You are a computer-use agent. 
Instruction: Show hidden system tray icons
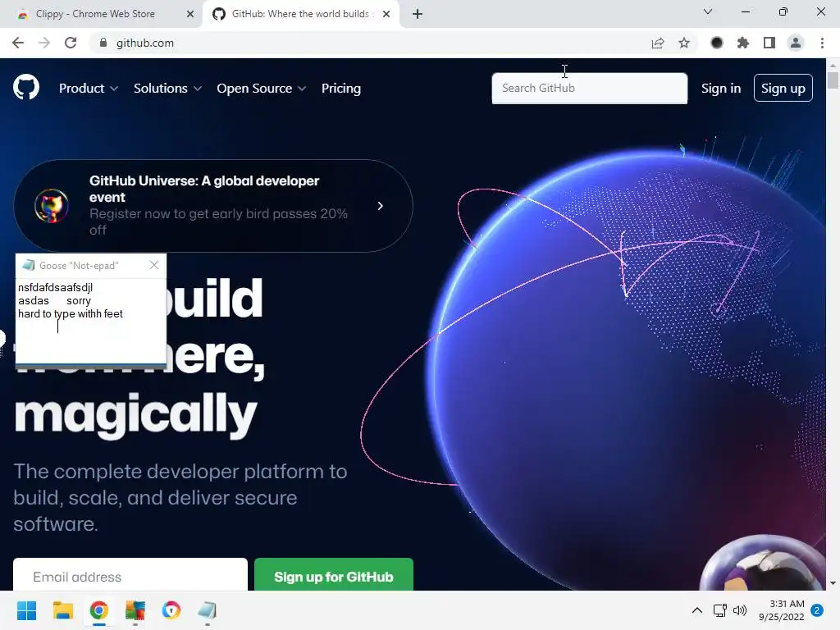coord(697,610)
